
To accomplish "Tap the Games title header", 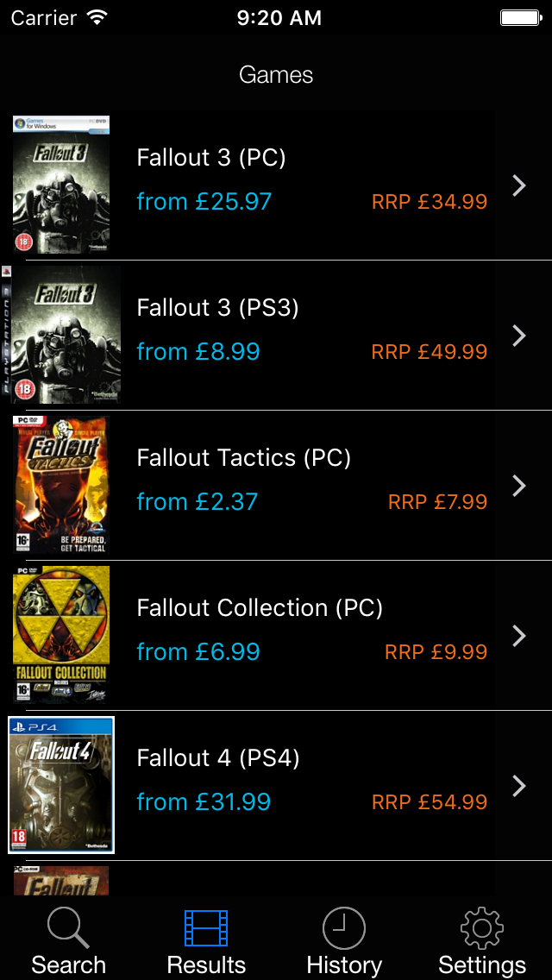I will pyautogui.click(x=276, y=75).
